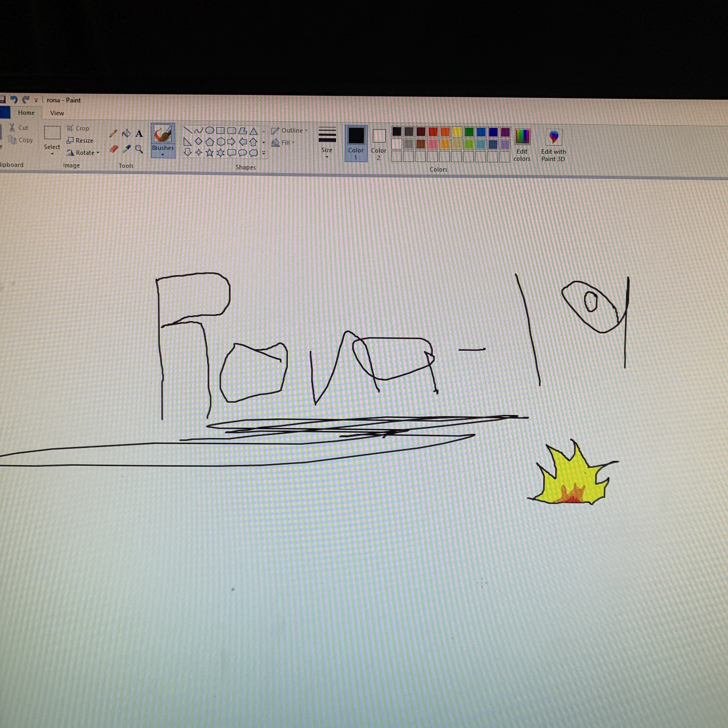Switch to the View tab
728x728 pixels.
[57, 113]
